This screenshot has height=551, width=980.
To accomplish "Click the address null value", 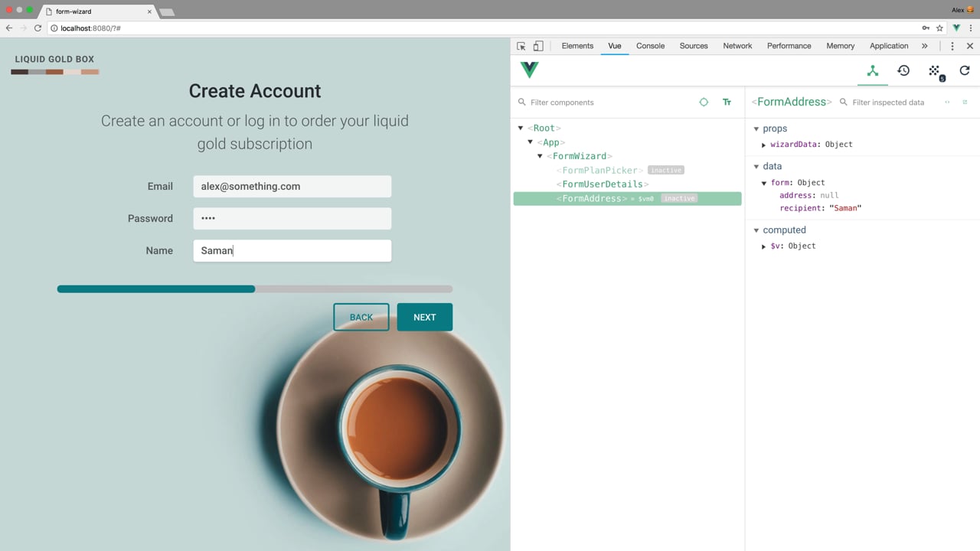I will click(829, 196).
